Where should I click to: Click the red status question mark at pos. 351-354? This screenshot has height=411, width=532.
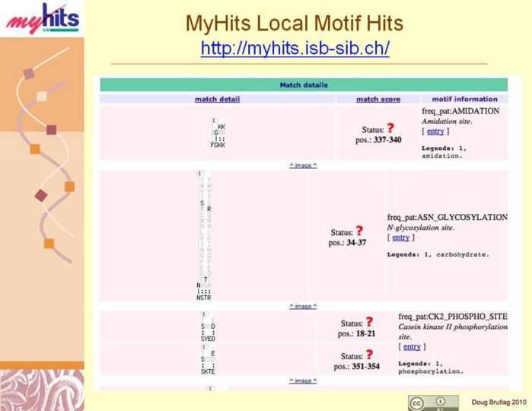coord(369,355)
